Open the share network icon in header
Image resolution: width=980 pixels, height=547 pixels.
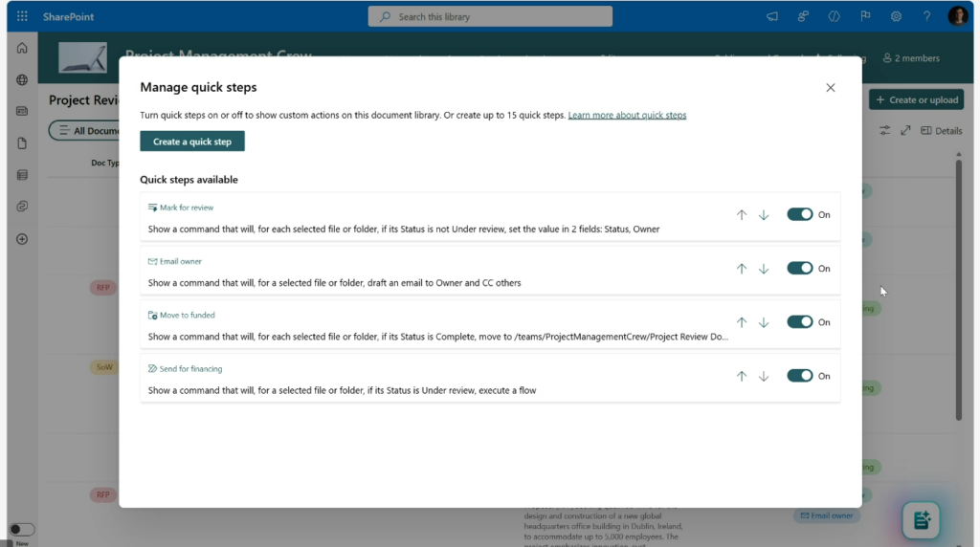click(x=803, y=17)
